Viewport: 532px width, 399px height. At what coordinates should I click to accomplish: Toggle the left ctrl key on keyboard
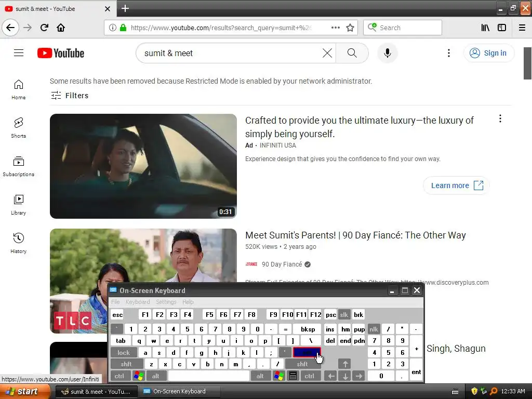pos(119,376)
